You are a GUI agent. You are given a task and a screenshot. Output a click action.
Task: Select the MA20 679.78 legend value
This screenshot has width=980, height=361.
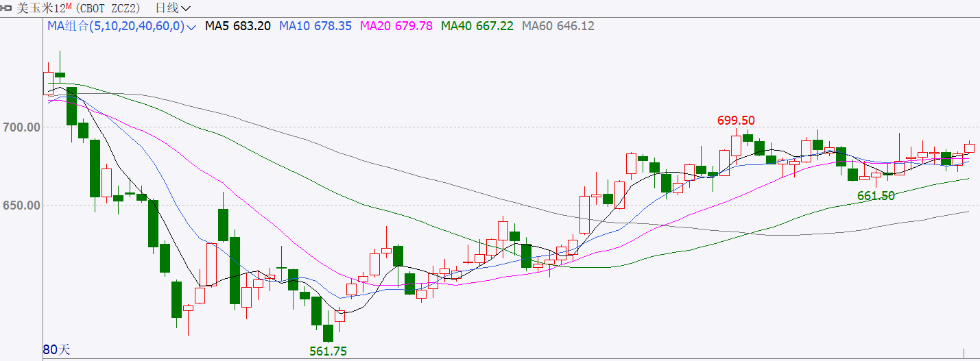tap(396, 26)
